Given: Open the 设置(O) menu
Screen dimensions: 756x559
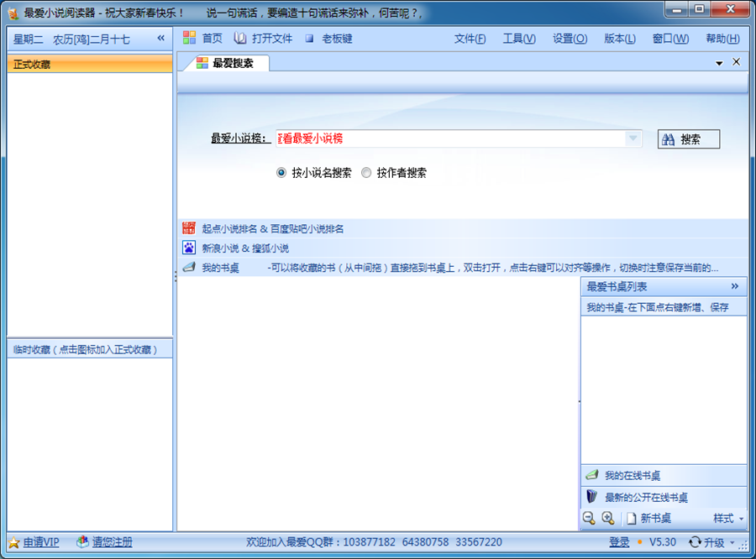Looking at the screenshot, I should click(570, 39).
